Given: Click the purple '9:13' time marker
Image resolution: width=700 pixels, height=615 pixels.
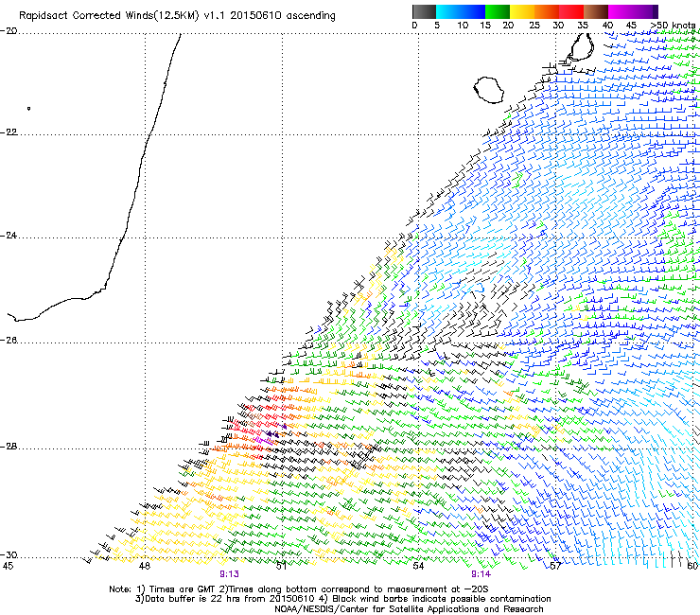Looking at the screenshot, I should pyautogui.click(x=229, y=574).
